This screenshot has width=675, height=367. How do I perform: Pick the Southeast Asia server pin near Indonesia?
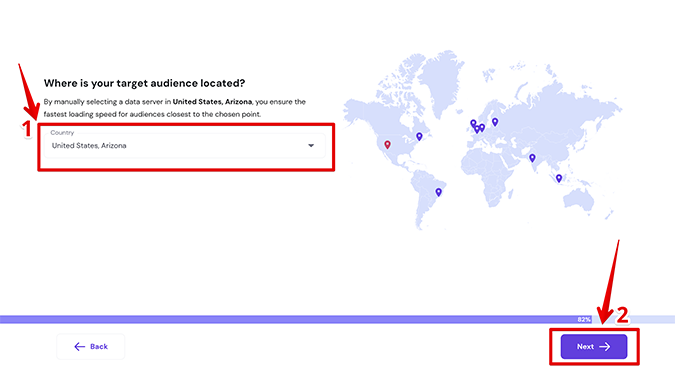pos(559,178)
